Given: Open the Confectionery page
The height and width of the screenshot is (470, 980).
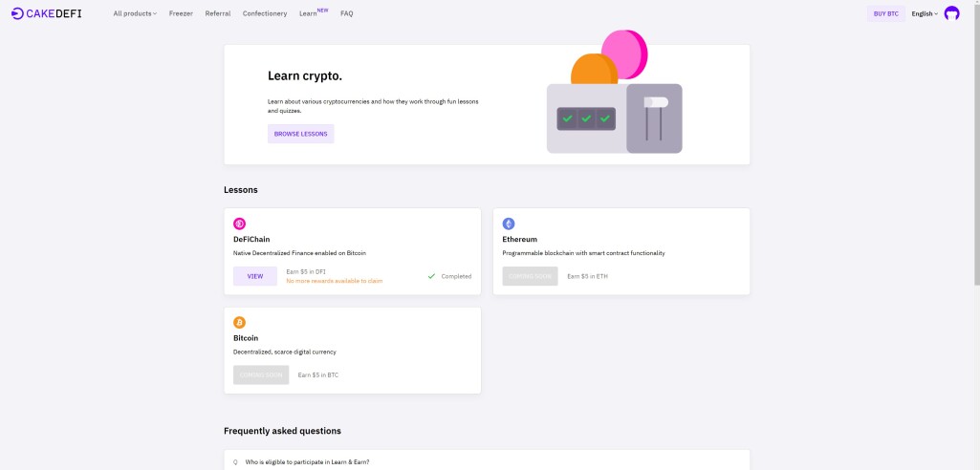Looking at the screenshot, I should pyautogui.click(x=265, y=13).
